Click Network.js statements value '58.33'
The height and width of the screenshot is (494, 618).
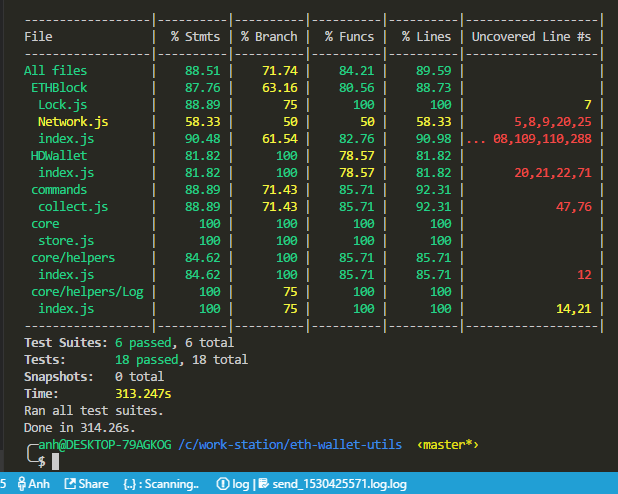click(x=203, y=121)
